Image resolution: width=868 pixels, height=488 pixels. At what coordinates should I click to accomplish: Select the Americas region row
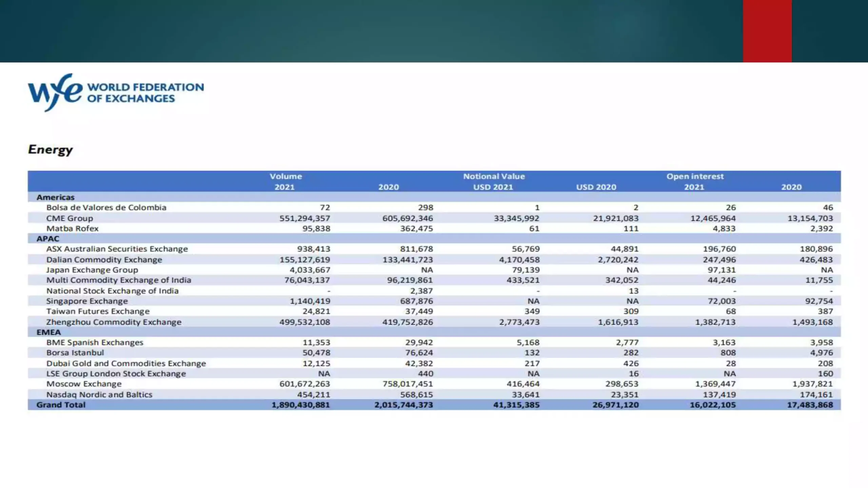[x=434, y=197]
